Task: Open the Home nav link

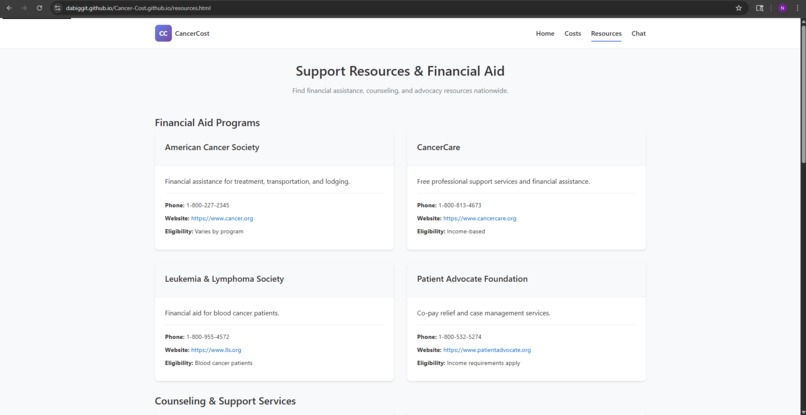Action: coord(545,33)
